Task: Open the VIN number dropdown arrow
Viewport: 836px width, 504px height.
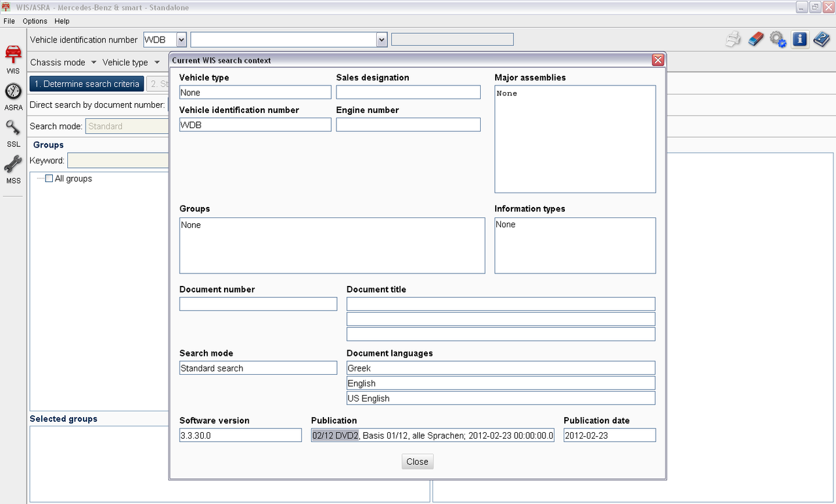Action: coord(381,40)
